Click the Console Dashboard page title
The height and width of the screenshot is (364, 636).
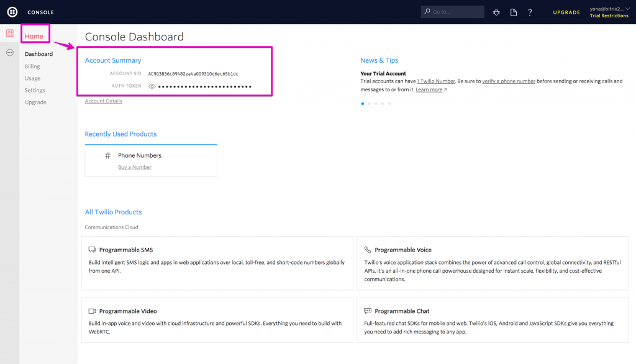pos(134,37)
